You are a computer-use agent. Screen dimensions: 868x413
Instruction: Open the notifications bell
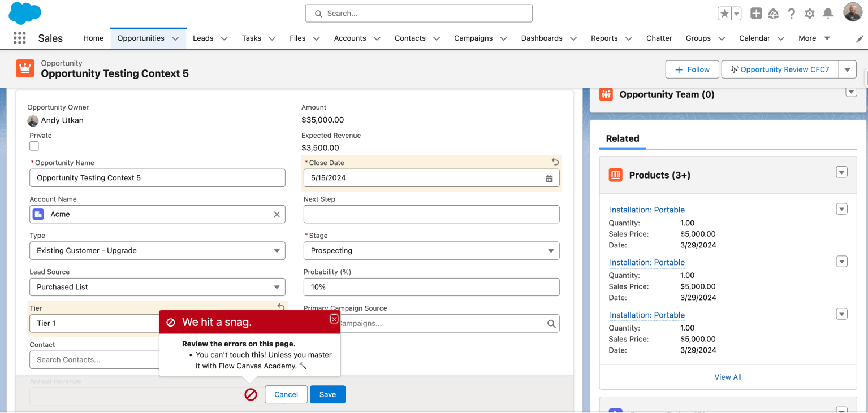[828, 13]
